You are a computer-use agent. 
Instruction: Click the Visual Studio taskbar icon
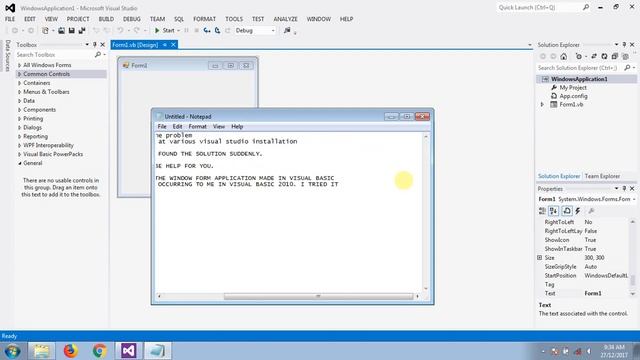click(x=128, y=351)
